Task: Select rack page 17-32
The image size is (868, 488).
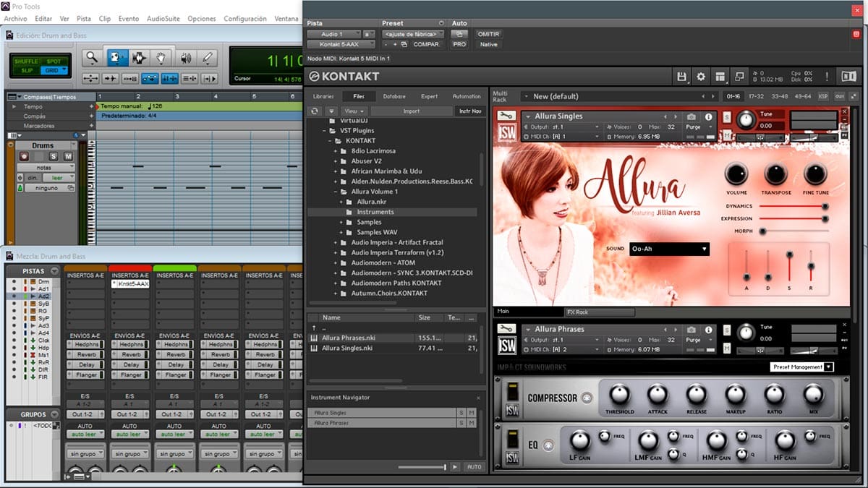Action: coord(756,96)
